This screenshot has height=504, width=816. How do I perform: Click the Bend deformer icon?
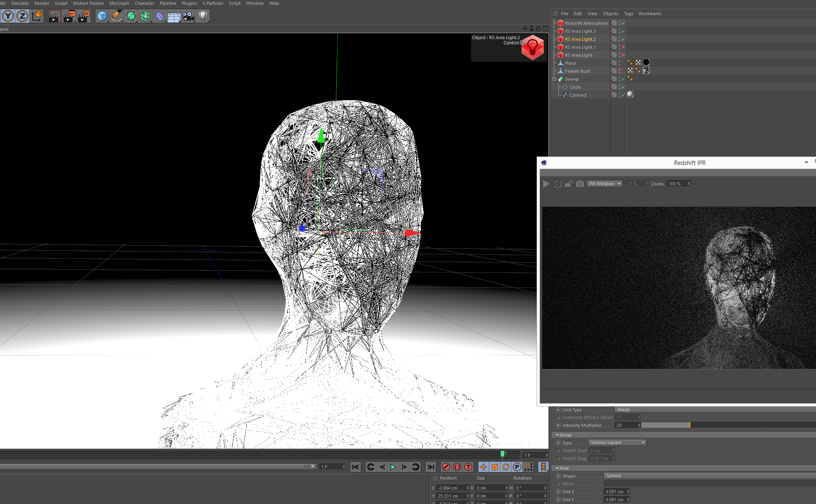click(x=160, y=16)
